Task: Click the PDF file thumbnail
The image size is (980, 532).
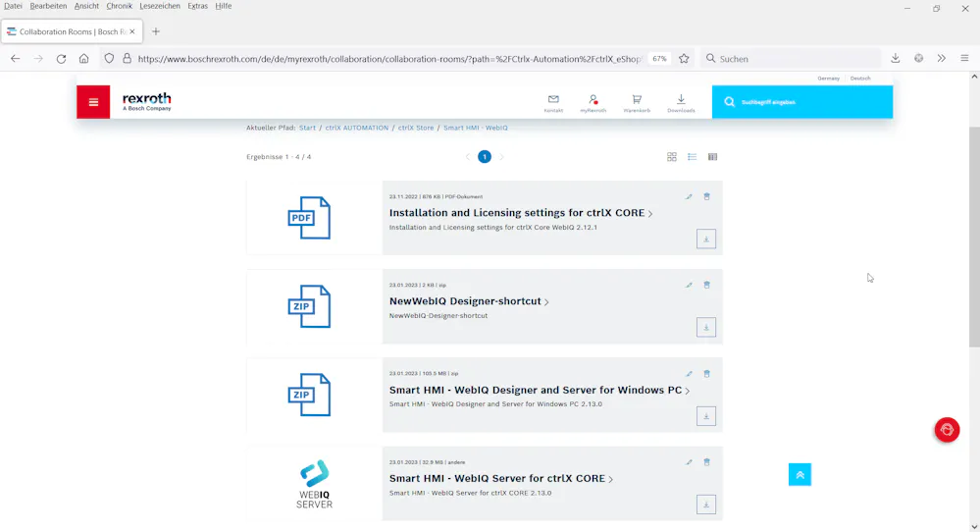Action: (x=309, y=218)
